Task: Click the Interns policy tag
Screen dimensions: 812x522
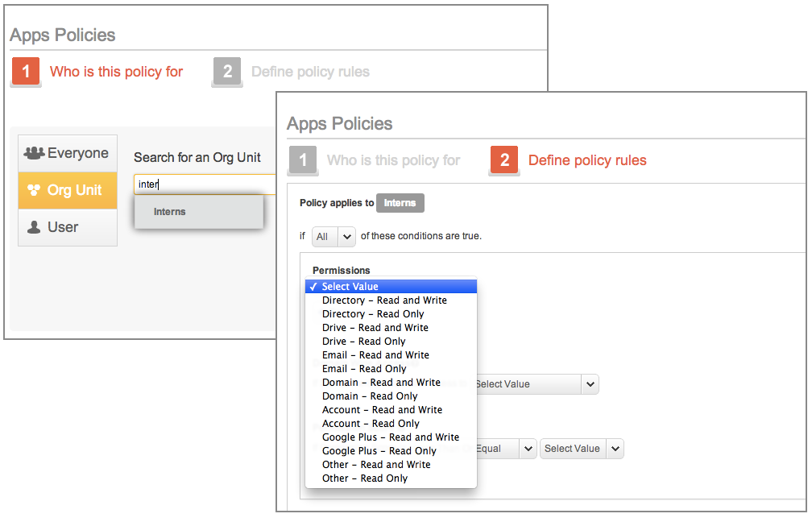Action: tap(400, 203)
